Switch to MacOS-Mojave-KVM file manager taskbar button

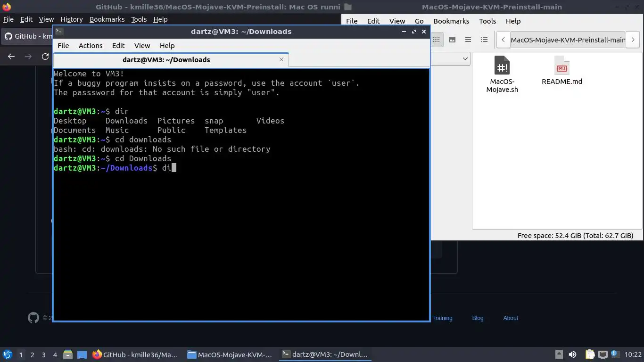pyautogui.click(x=230, y=354)
